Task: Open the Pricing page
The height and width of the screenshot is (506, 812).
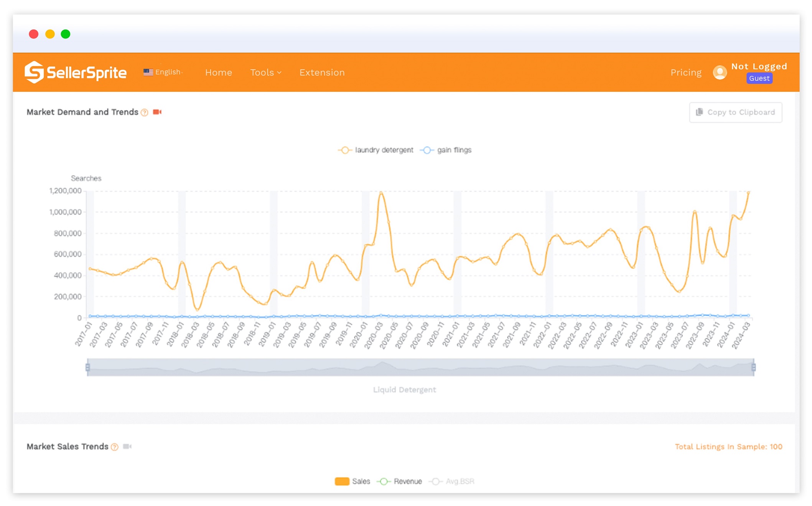Action: click(686, 73)
